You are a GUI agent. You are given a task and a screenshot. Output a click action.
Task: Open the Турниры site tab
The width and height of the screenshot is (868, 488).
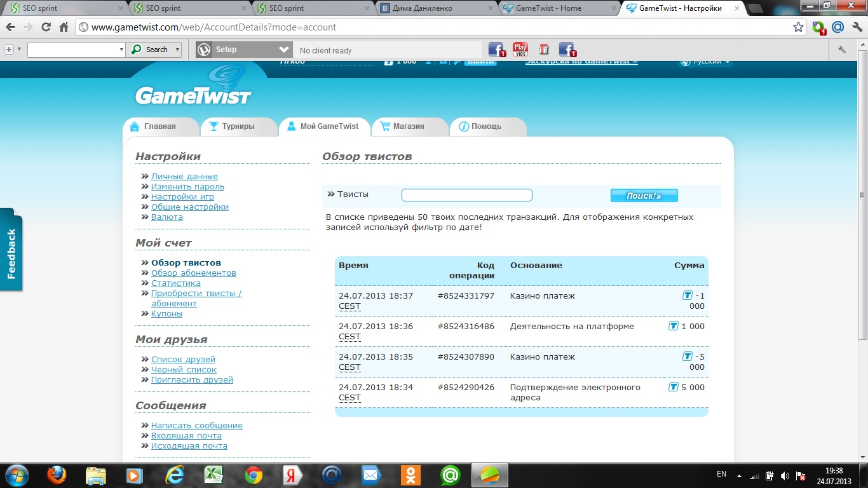[239, 126]
